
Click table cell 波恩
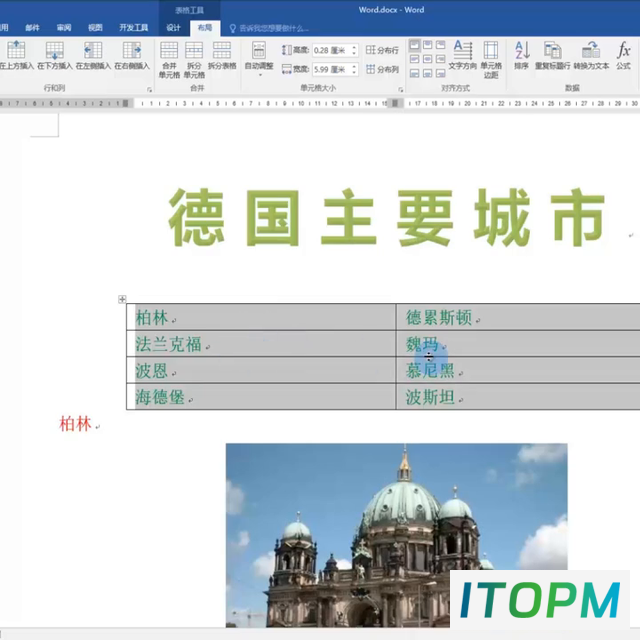coord(261,370)
